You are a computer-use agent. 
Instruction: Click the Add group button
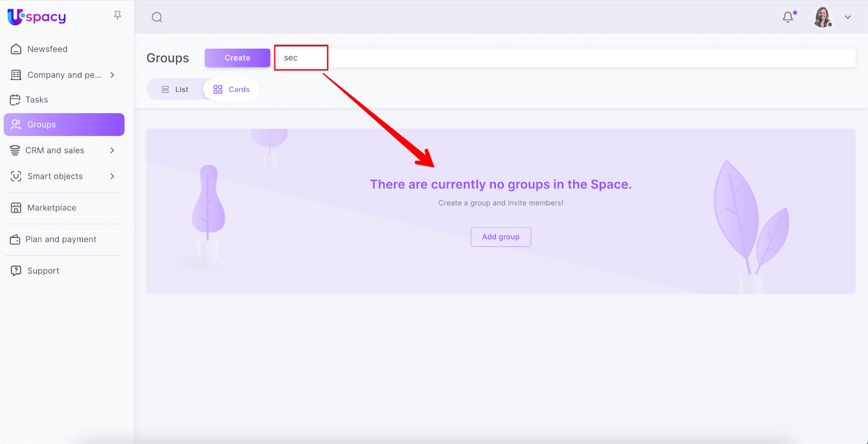click(501, 237)
